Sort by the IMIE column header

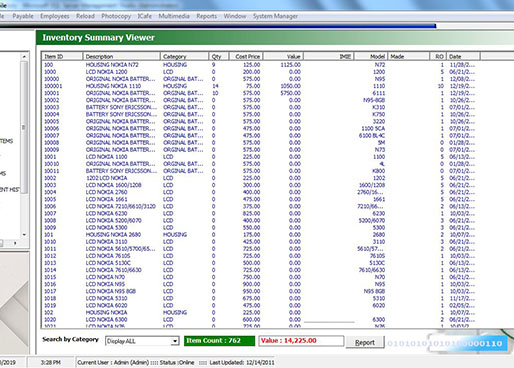point(328,56)
